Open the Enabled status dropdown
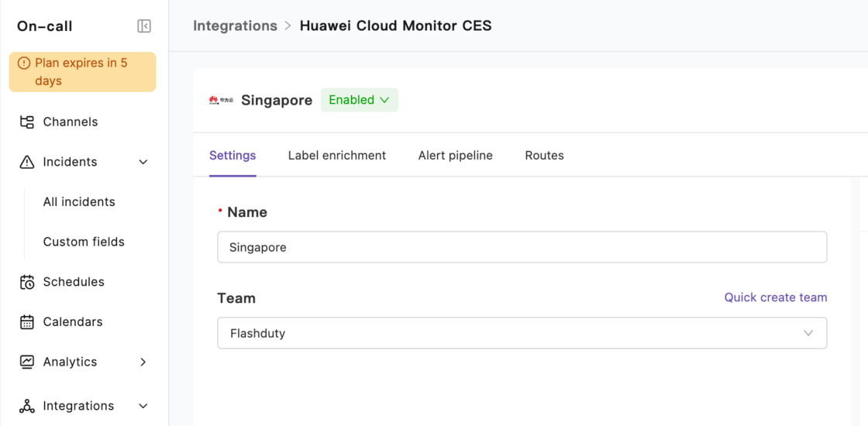 (359, 100)
